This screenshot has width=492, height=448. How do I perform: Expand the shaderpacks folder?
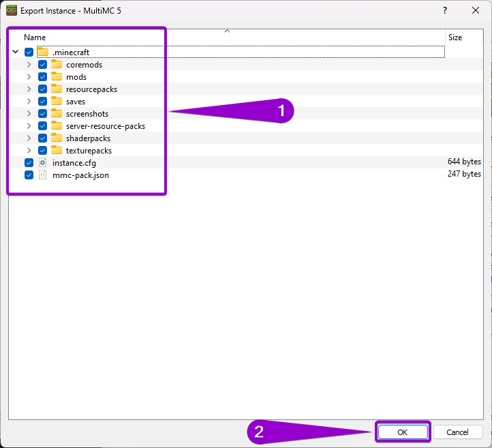point(29,138)
